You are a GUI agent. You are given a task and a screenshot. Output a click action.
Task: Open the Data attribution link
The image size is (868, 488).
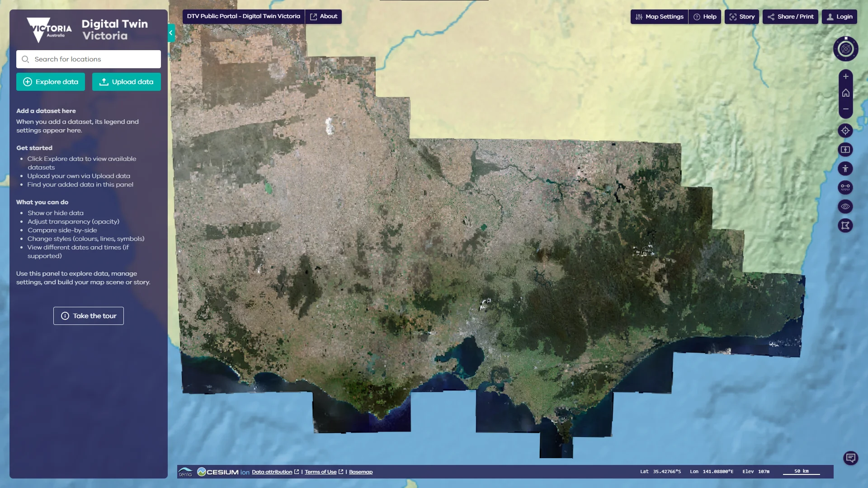272,472
